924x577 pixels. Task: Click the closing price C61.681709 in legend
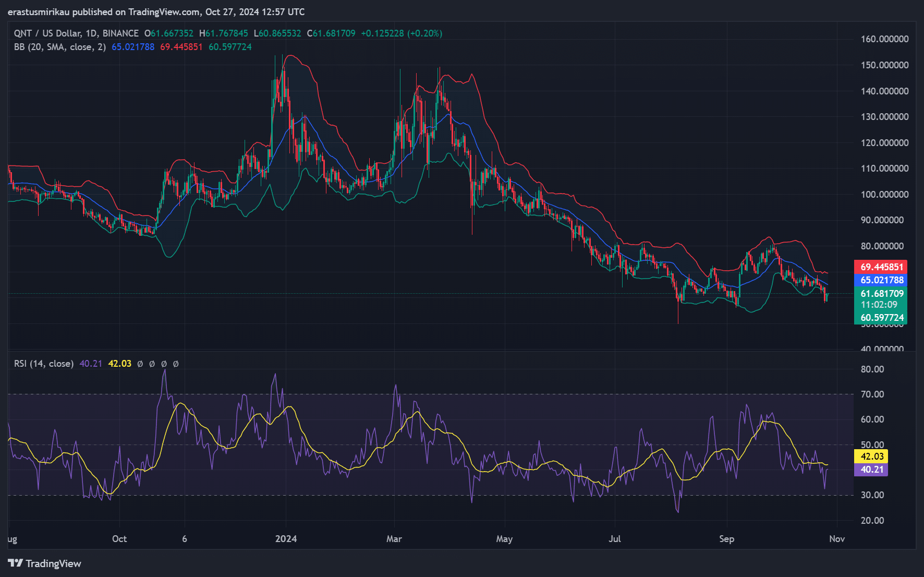(x=331, y=33)
